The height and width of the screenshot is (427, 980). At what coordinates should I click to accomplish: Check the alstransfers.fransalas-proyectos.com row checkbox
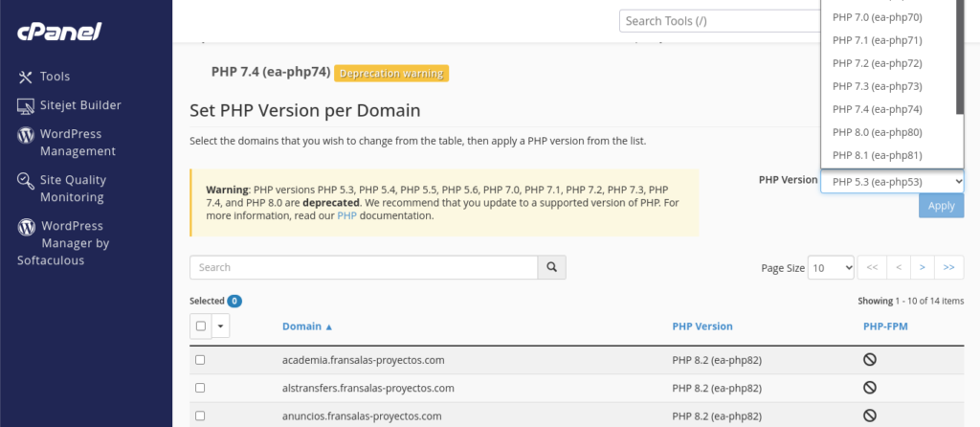200,388
